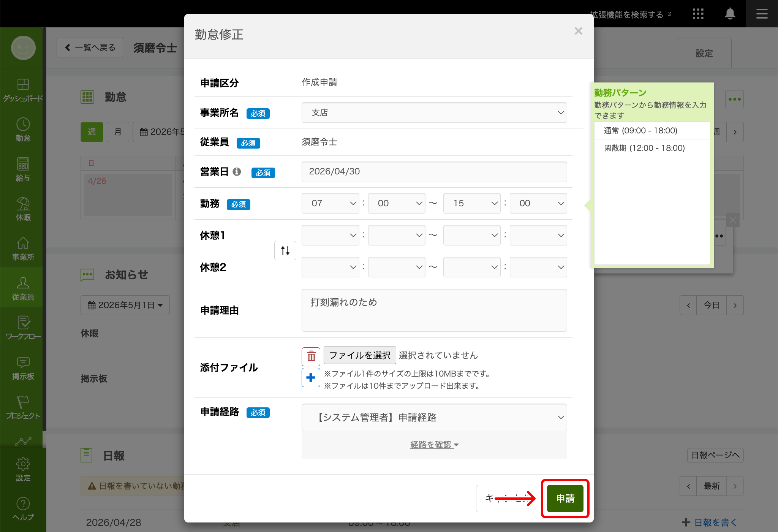
Task: Open the 申請経路 dropdown
Action: click(434, 417)
